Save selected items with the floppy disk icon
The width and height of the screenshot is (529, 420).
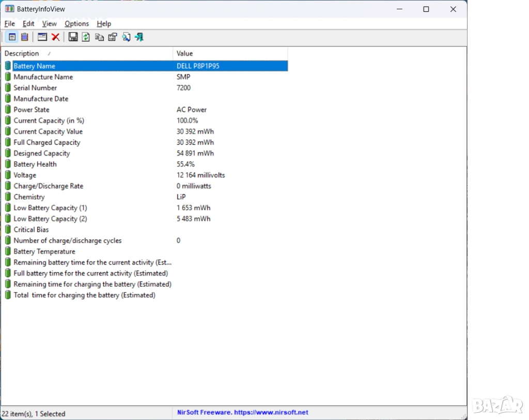pos(73,37)
